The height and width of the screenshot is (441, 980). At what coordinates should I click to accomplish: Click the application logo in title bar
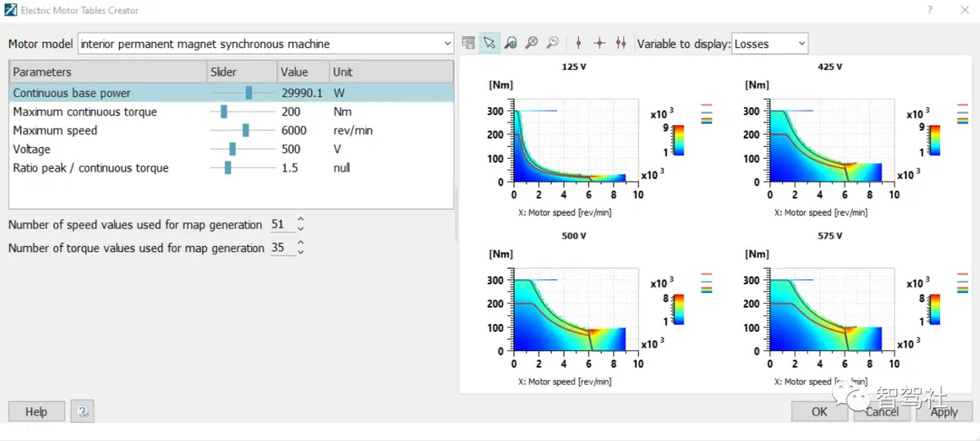[10, 10]
